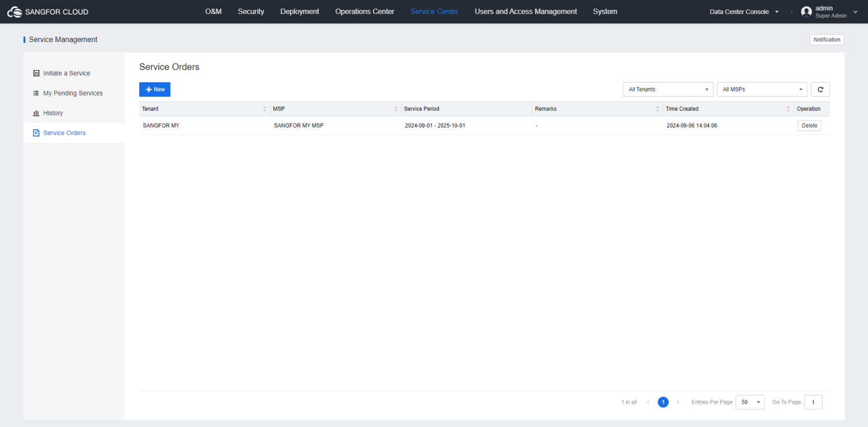
Task: Go to next page arrow
Action: coord(678,403)
